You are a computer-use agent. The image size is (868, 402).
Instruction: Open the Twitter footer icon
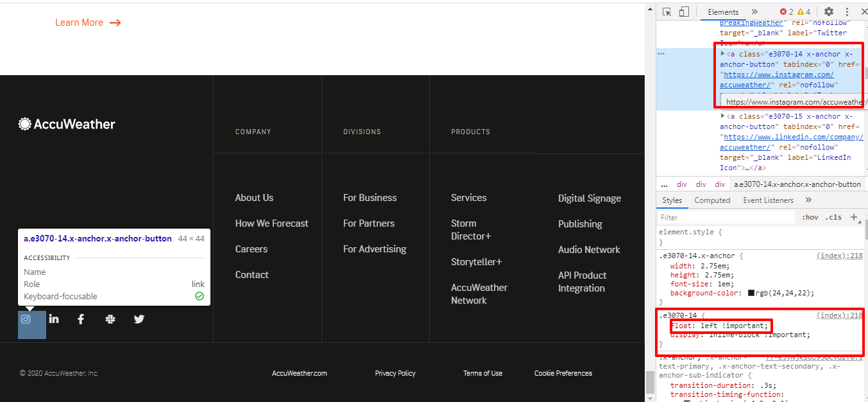[x=139, y=319]
